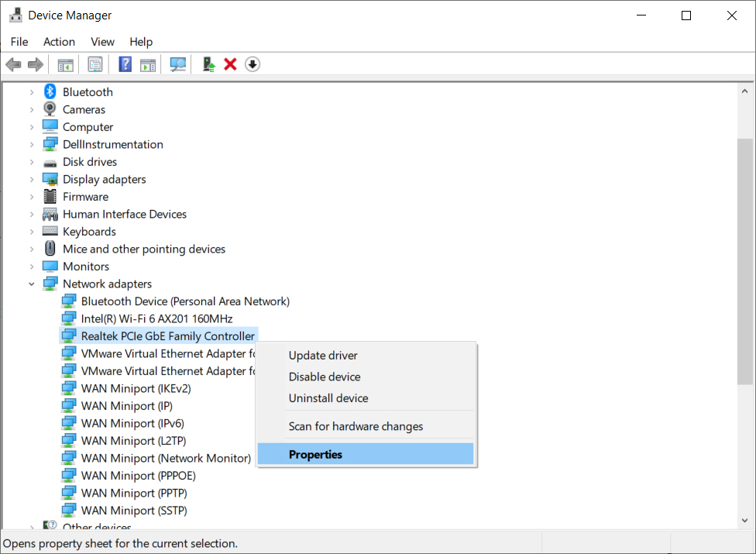Expand Human Interface Devices
Viewport: 756px width, 554px height.
click(x=32, y=214)
